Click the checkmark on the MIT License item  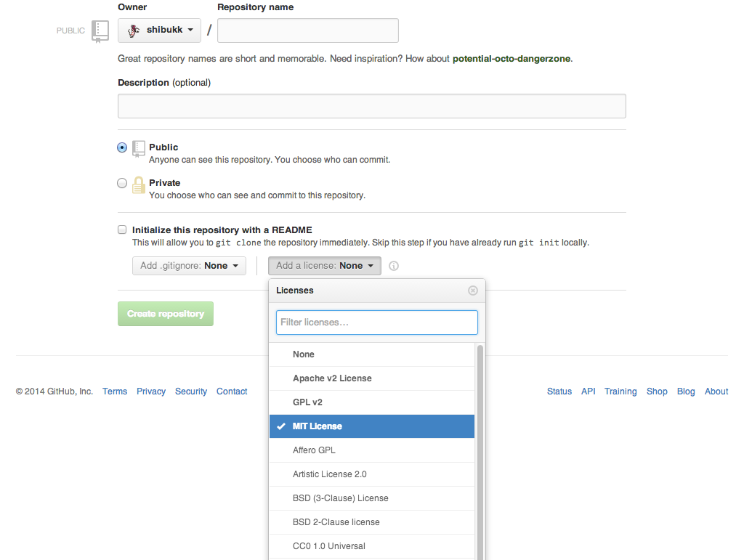click(281, 426)
